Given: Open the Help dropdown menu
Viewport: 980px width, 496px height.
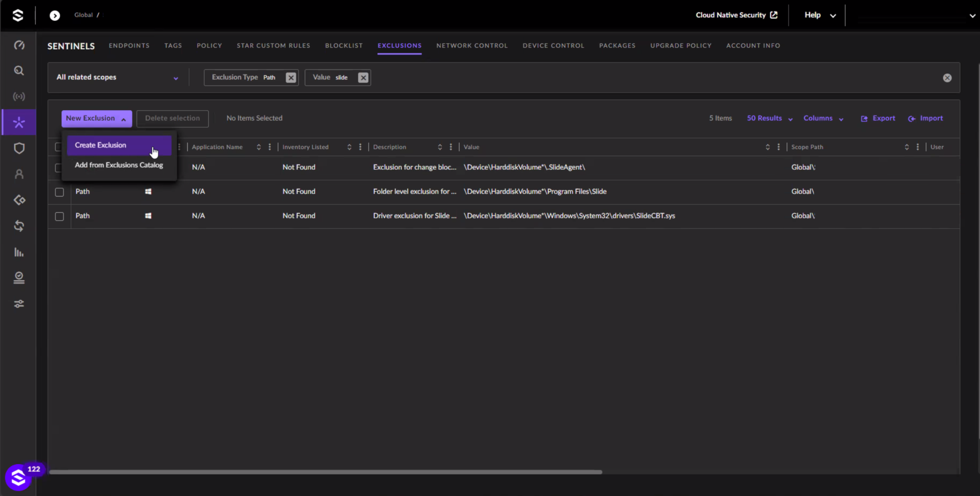Looking at the screenshot, I should pyautogui.click(x=820, y=15).
